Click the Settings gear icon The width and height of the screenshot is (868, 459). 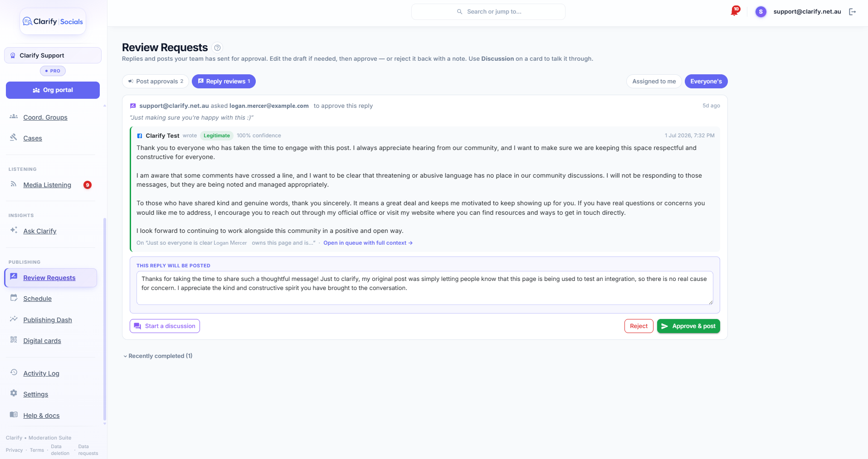(14, 393)
